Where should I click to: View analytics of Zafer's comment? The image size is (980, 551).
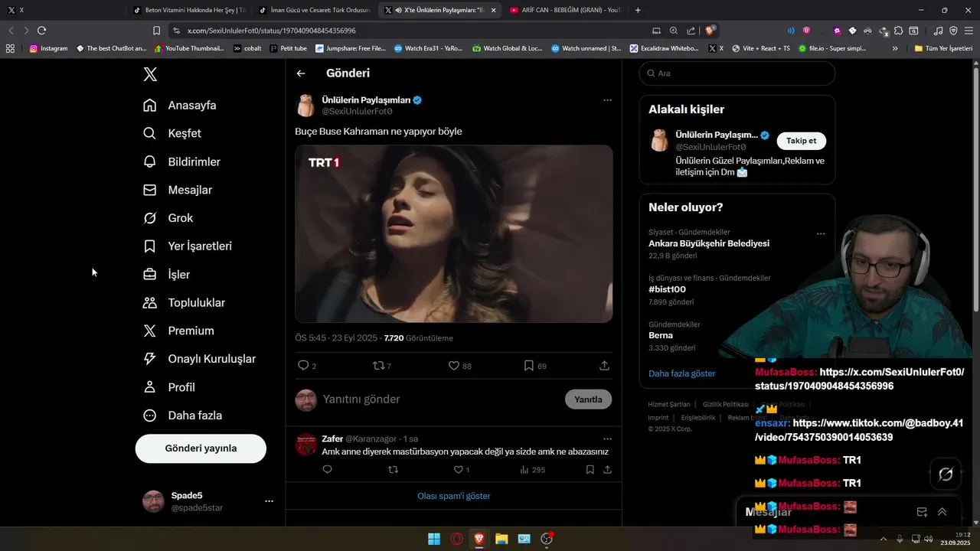pos(532,470)
